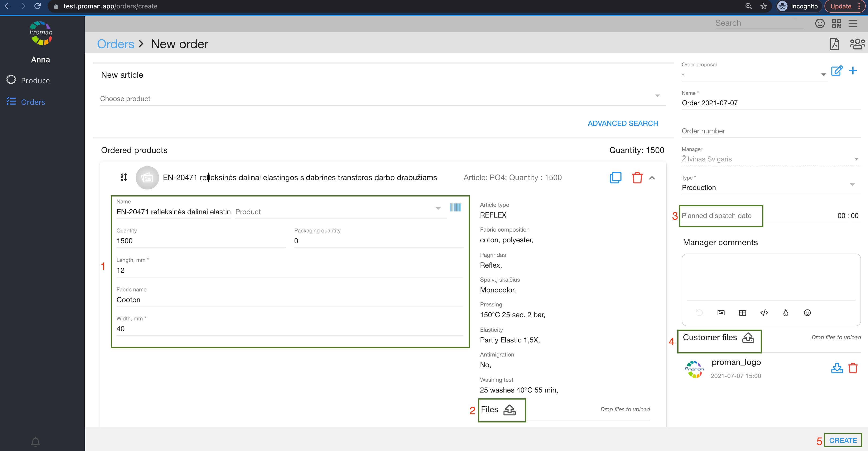This screenshot has width=868, height=451.
Task: Click the barcode scanner icon next to Product
Action: click(x=455, y=207)
